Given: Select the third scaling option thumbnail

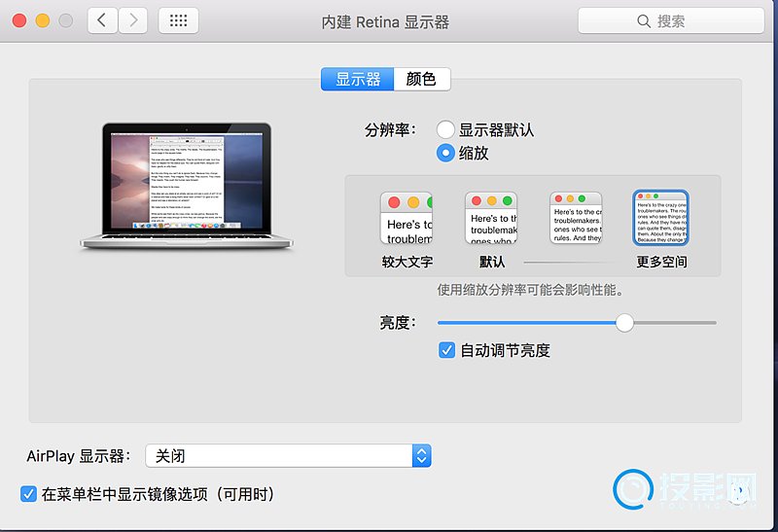Looking at the screenshot, I should click(x=576, y=218).
